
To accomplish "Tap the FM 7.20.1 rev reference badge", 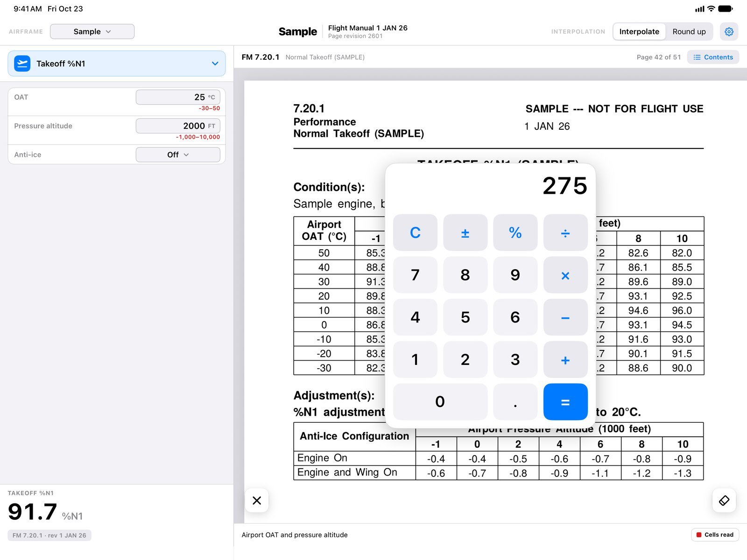I will click(49, 535).
